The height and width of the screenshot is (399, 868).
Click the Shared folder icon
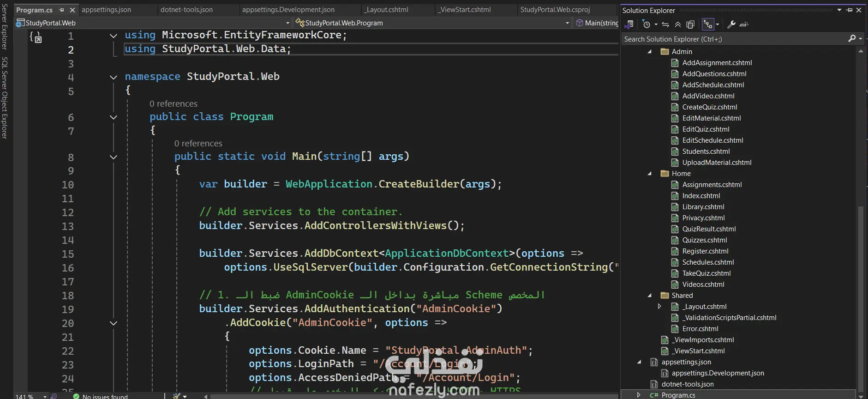tap(665, 296)
